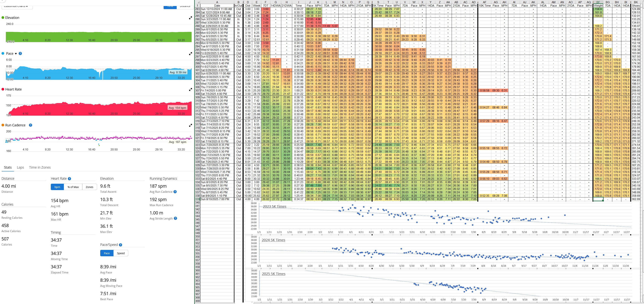
Task: Expand the Heart Rate chart to fullscreen
Action: (190, 89)
